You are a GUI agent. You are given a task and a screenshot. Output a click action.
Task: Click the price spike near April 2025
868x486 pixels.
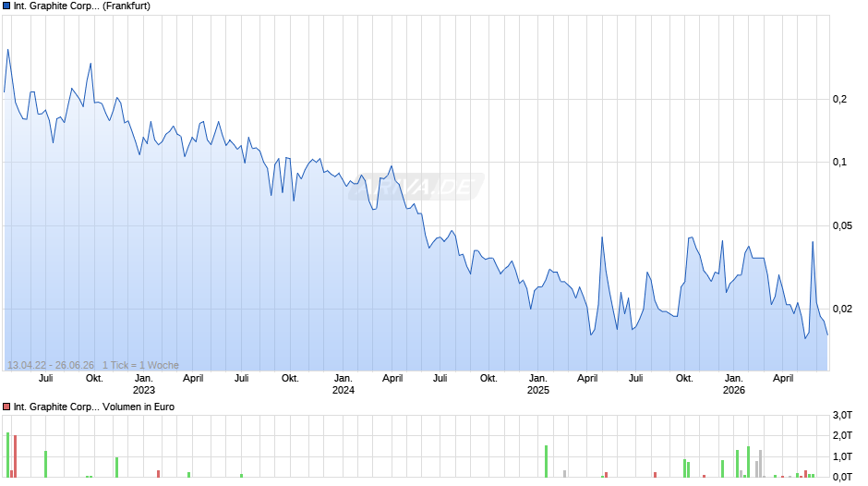click(x=602, y=237)
